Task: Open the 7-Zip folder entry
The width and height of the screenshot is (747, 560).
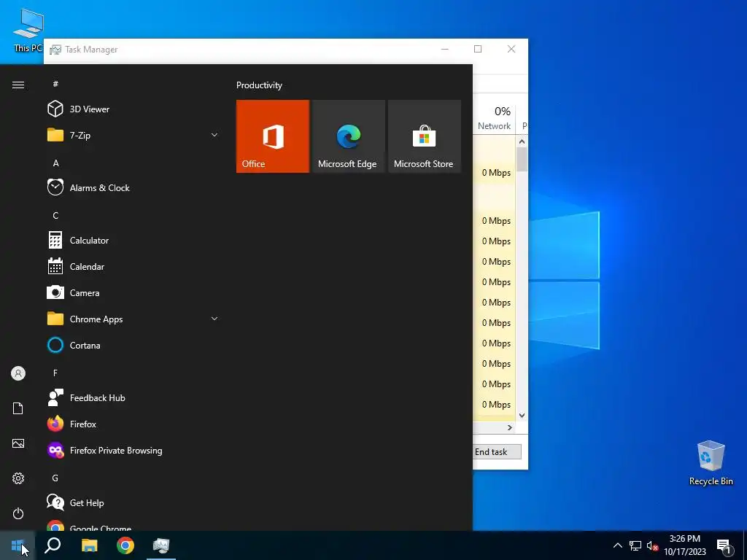Action: (133, 135)
